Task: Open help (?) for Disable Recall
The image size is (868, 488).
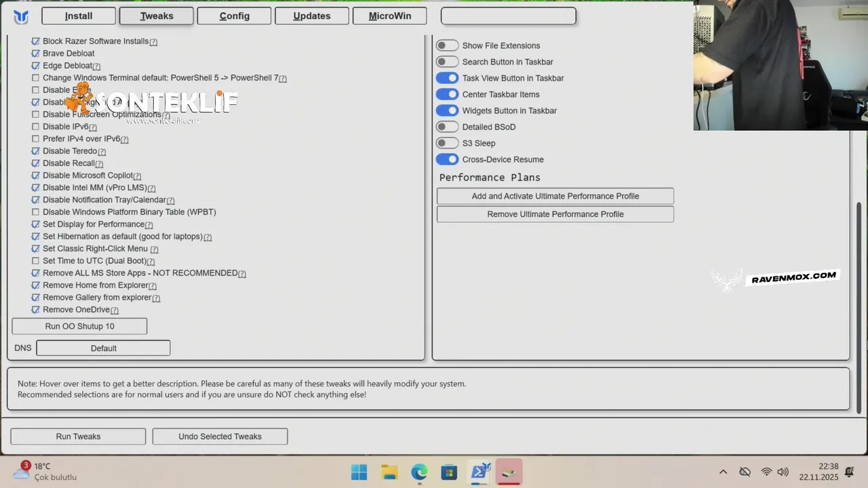Action: click(x=99, y=164)
